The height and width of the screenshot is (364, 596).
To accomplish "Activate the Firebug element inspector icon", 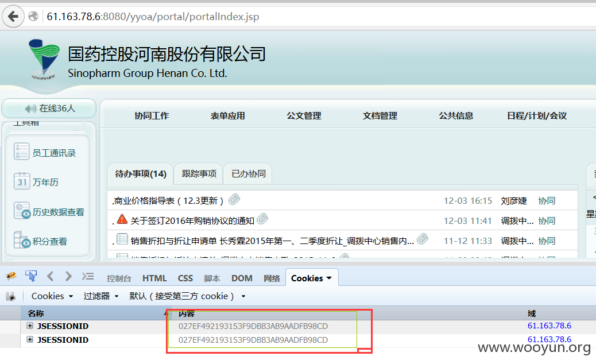I will (31, 276).
